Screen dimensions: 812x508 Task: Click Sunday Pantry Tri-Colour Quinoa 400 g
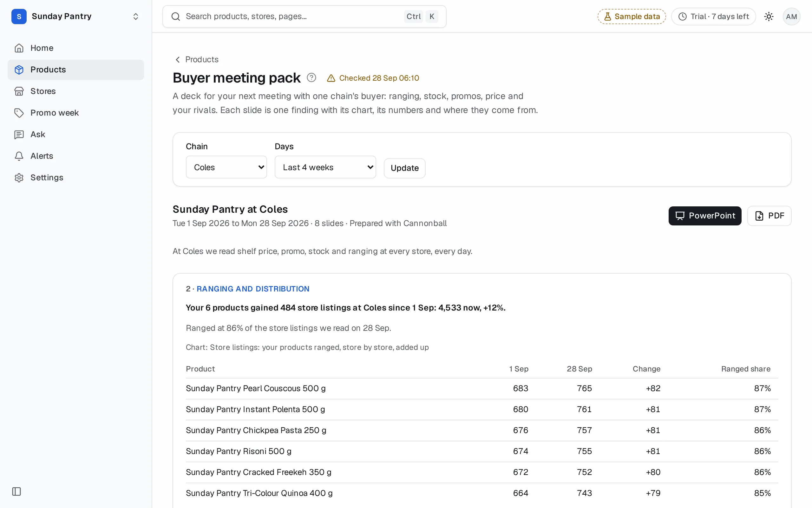[259, 493]
